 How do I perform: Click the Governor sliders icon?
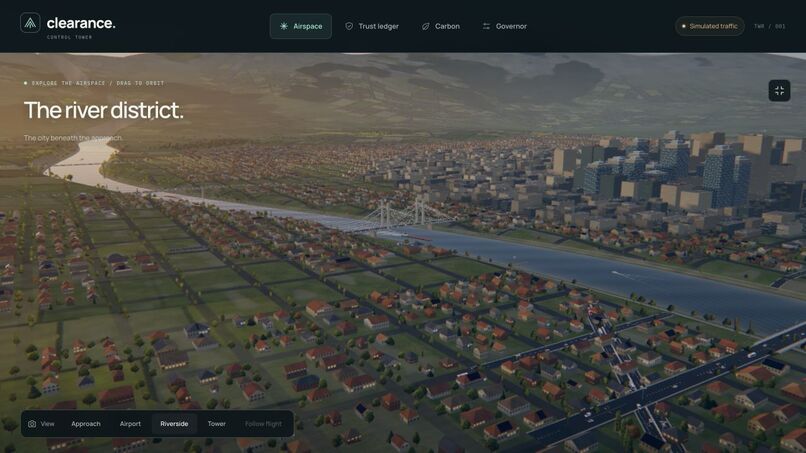click(x=486, y=26)
